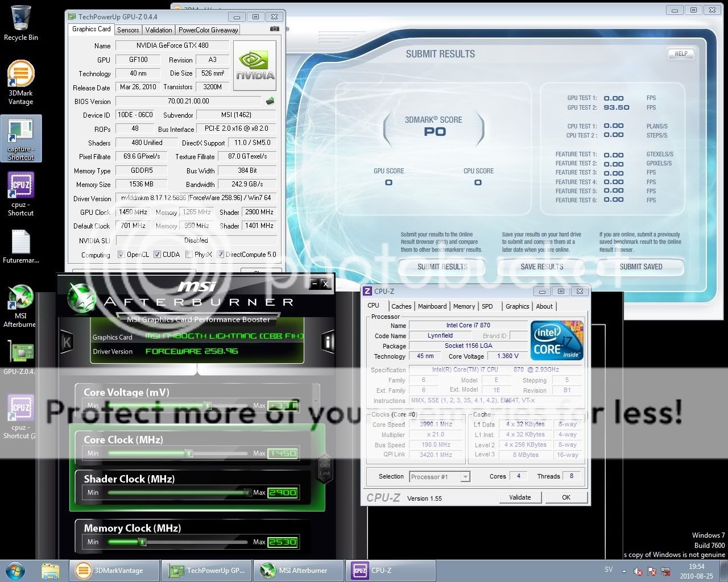This screenshot has width=728, height=582.
Task: Open the cpuz - Shortcut (2 desktop icon
Action: click(21, 417)
